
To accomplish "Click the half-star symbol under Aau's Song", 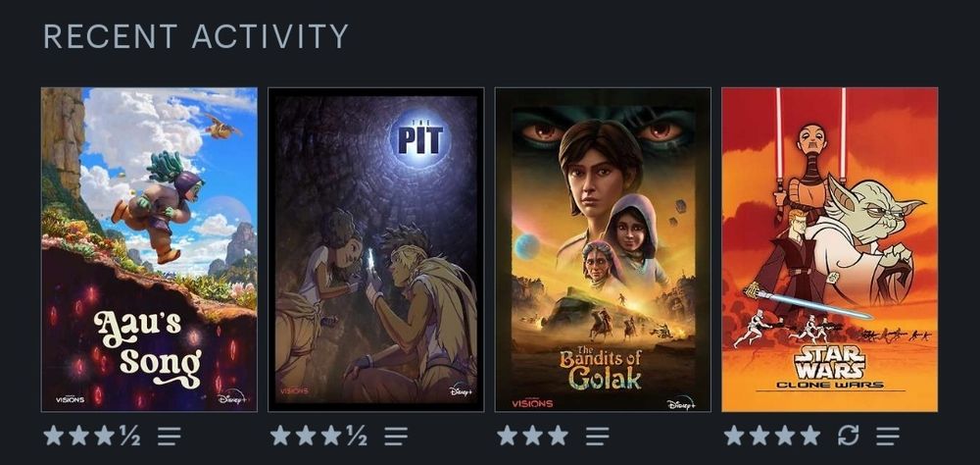I will (x=129, y=435).
